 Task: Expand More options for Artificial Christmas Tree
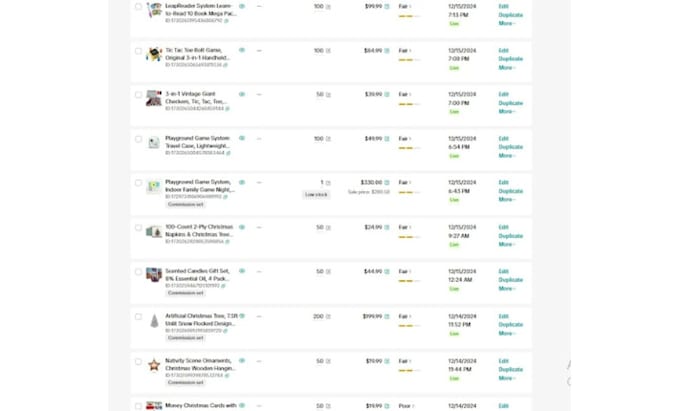point(506,333)
